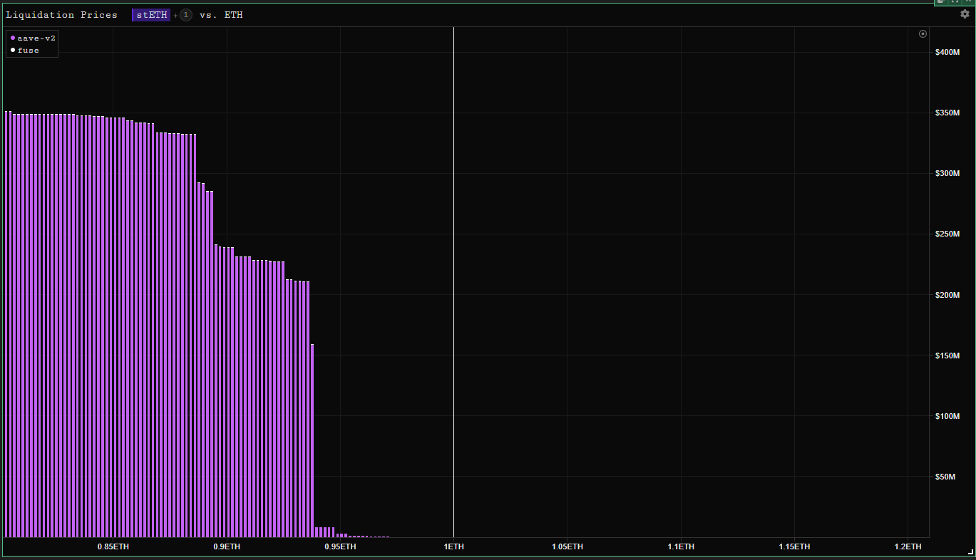Click the tallest purple bar on the far left
The height and width of the screenshot is (560, 976).
pos(6,323)
